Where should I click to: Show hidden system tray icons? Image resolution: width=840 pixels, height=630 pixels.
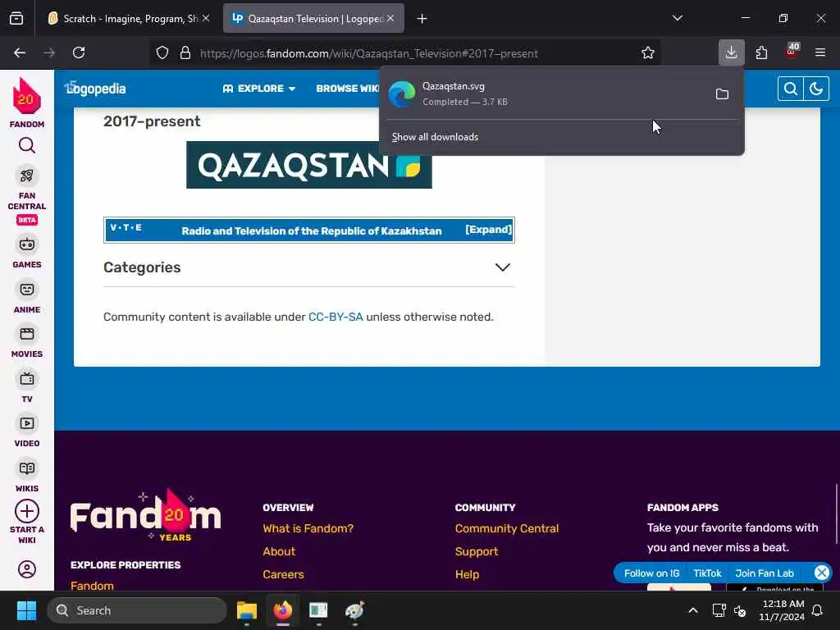point(692,610)
